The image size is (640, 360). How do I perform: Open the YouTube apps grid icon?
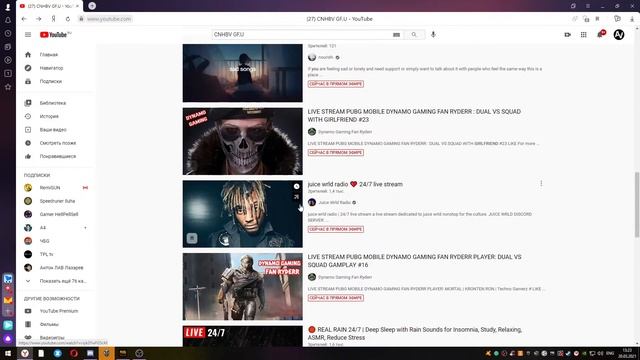[583, 35]
